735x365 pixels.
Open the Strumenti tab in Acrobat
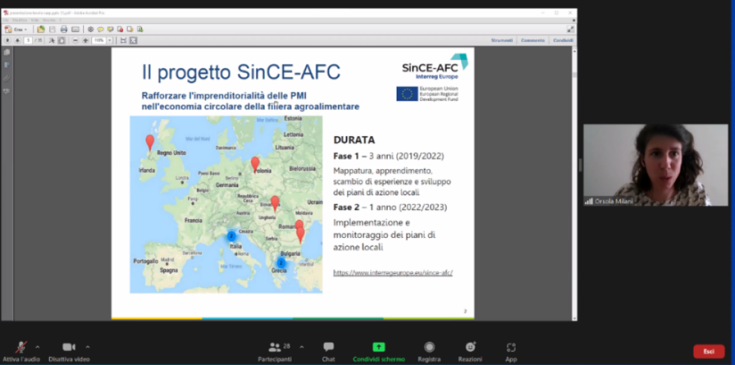coord(502,40)
